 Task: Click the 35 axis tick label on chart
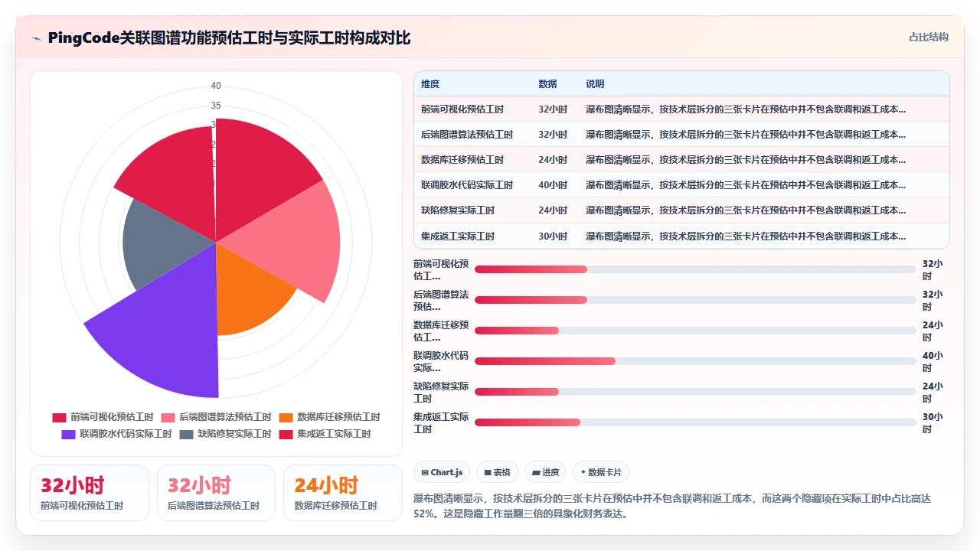click(216, 106)
